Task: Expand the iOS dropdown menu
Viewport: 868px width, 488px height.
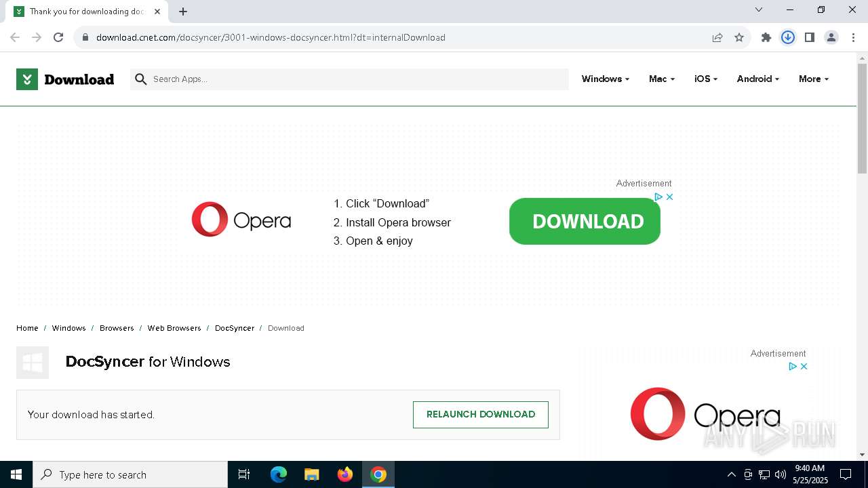Action: coord(706,79)
